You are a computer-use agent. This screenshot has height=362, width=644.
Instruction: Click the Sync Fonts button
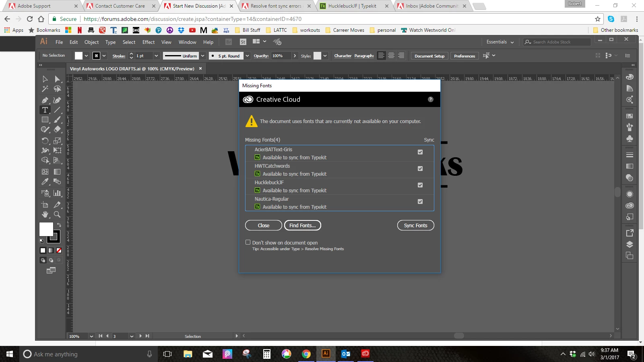click(416, 225)
